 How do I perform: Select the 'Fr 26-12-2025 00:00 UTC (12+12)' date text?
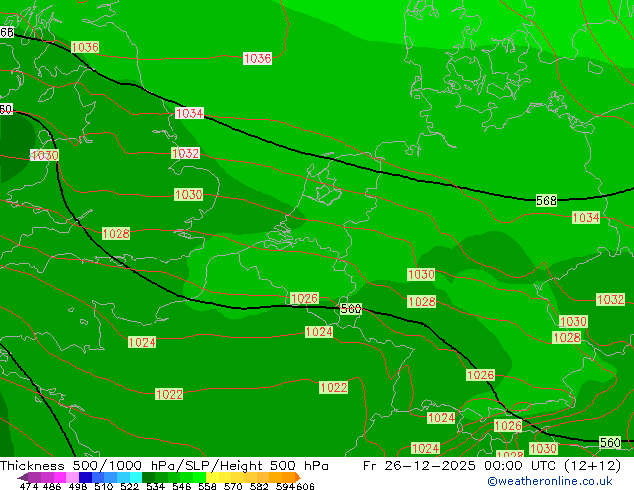[492, 466]
